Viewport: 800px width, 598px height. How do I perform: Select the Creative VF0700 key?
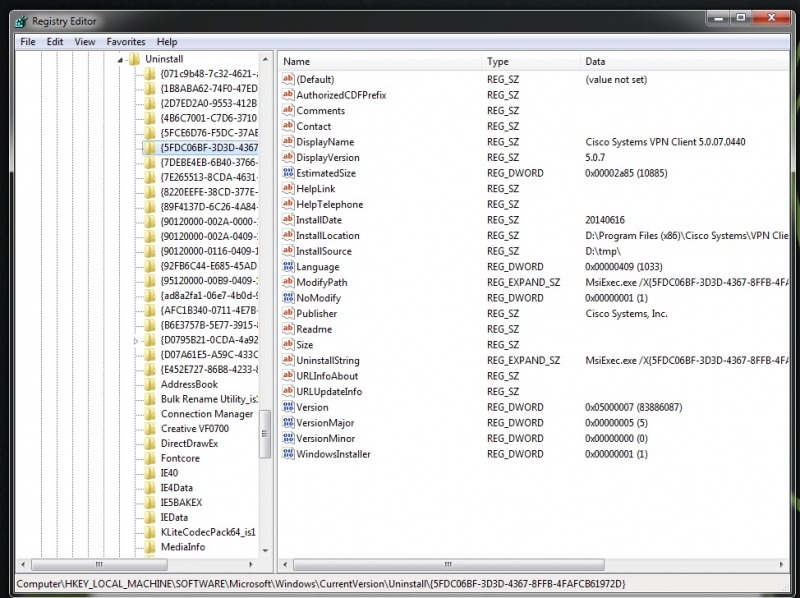pos(195,429)
